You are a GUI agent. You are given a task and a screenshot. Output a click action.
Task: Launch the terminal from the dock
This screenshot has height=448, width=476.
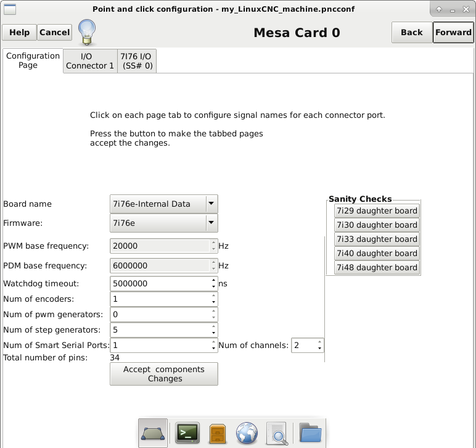[187, 433]
